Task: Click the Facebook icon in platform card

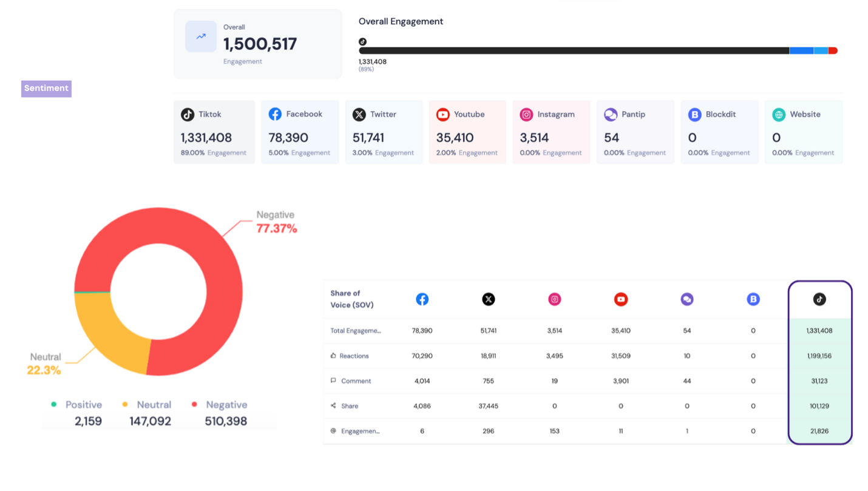Action: (x=275, y=114)
